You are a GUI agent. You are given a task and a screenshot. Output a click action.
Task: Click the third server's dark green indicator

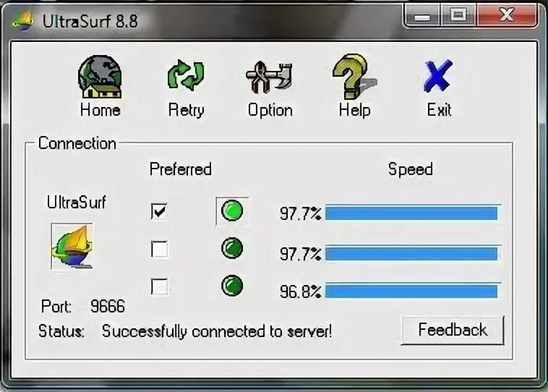pyautogui.click(x=232, y=286)
